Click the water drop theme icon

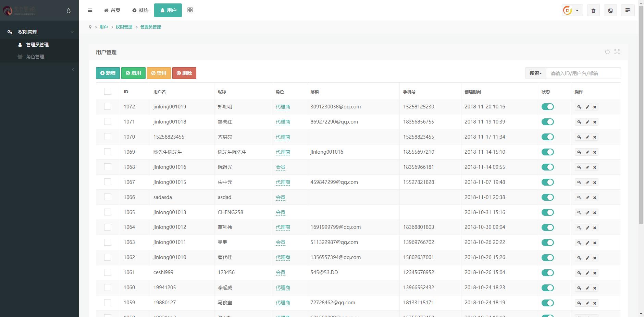[69, 11]
